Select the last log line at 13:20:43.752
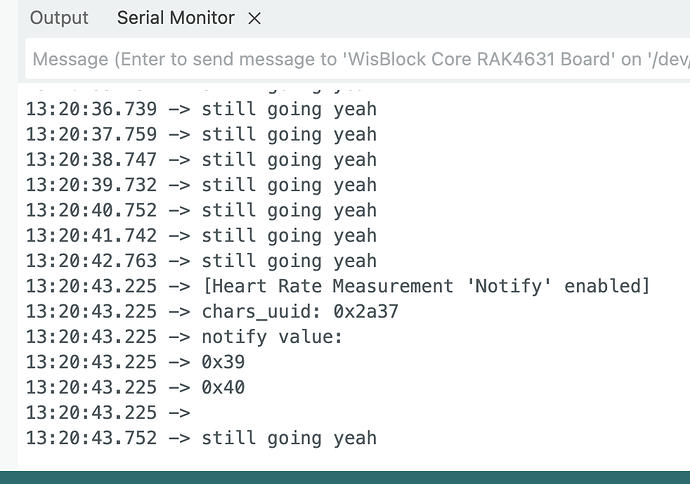 (201, 438)
